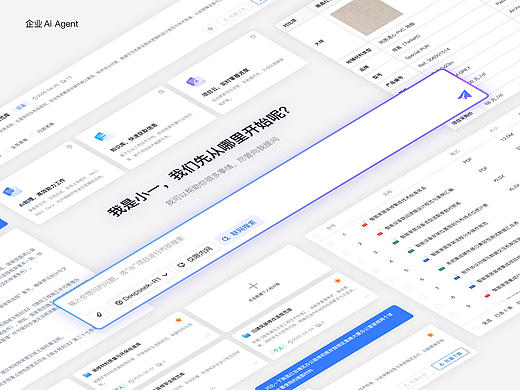Tick the checkbox of file row 7
Screen dimensions: 520x390
[x=423, y=297]
